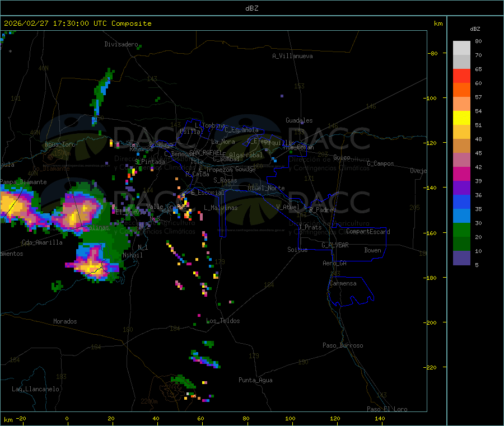This screenshot has height=426, width=504.
Task: Click the 'C_Española' map label
Action: (x=241, y=130)
